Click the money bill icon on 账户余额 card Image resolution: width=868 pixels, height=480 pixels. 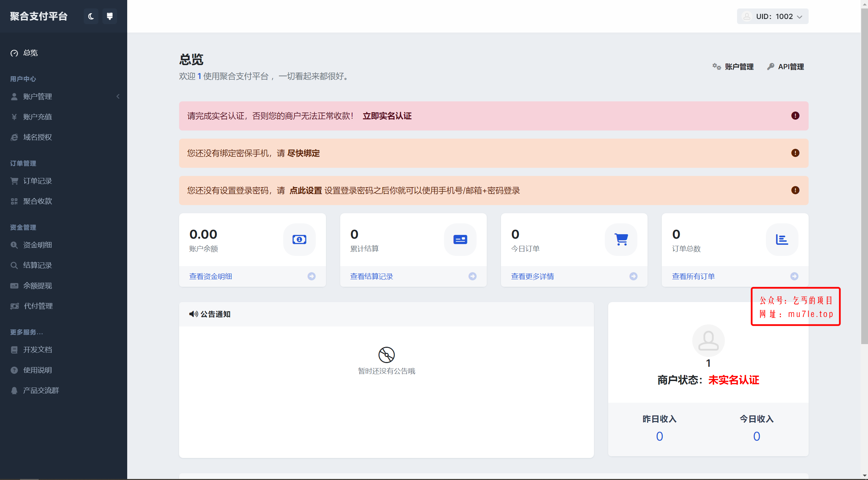pyautogui.click(x=299, y=240)
